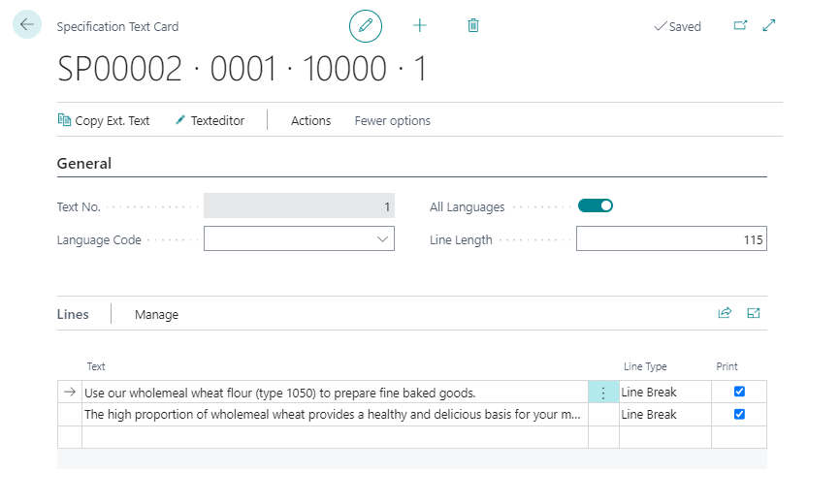Image resolution: width=840 pixels, height=504 pixels.
Task: Maximize the Lines part icon
Action: [754, 313]
